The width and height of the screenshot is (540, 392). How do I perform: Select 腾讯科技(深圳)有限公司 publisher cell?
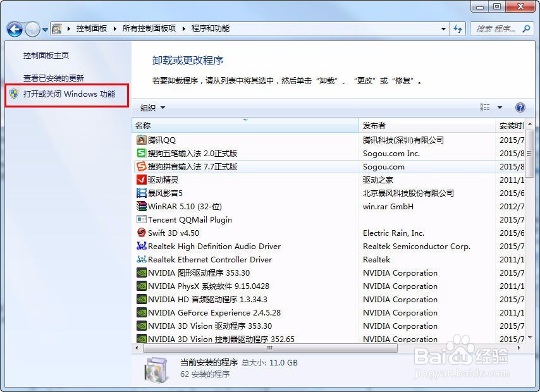(x=403, y=140)
